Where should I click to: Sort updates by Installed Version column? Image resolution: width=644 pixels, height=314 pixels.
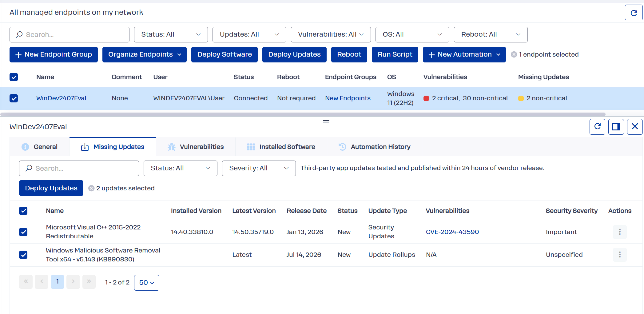tap(196, 211)
